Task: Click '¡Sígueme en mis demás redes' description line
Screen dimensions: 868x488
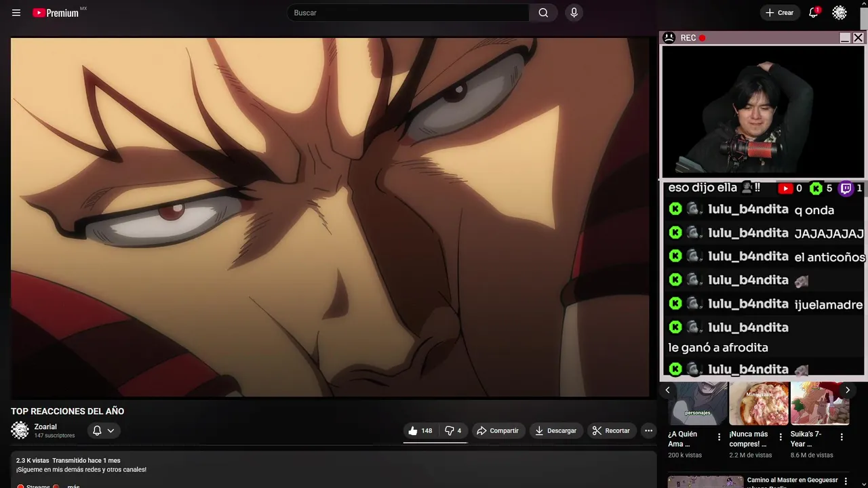Action: [x=81, y=470]
